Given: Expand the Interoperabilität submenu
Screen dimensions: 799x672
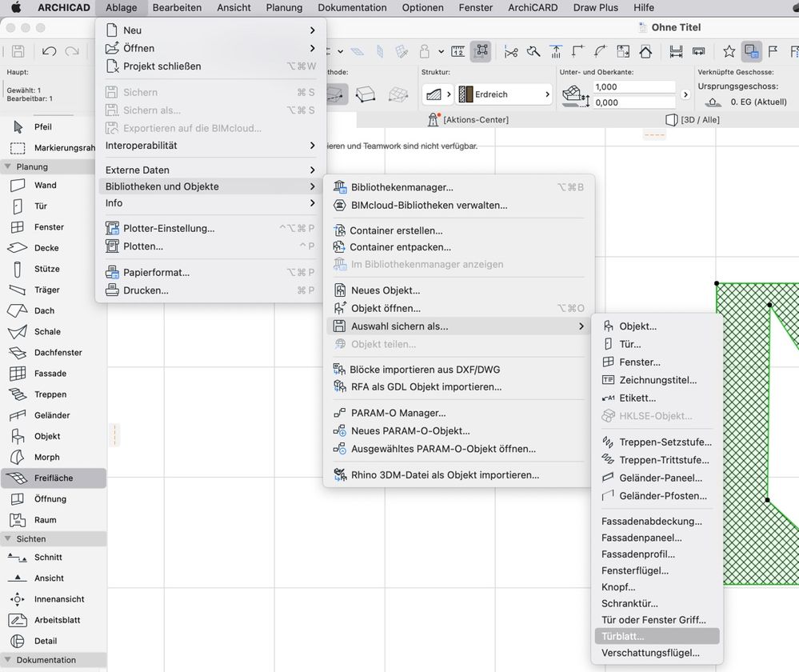Looking at the screenshot, I should click(x=210, y=146).
